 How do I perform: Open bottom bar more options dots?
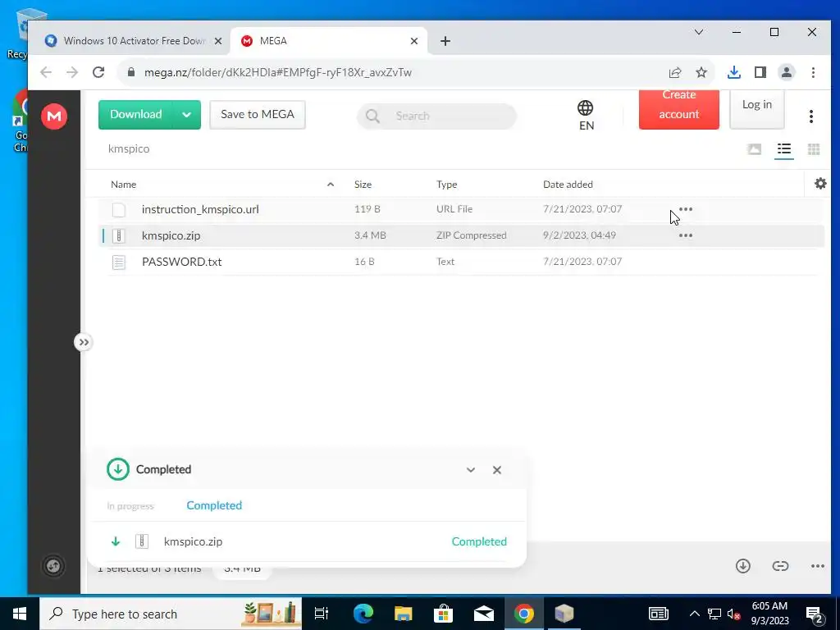pos(818,566)
